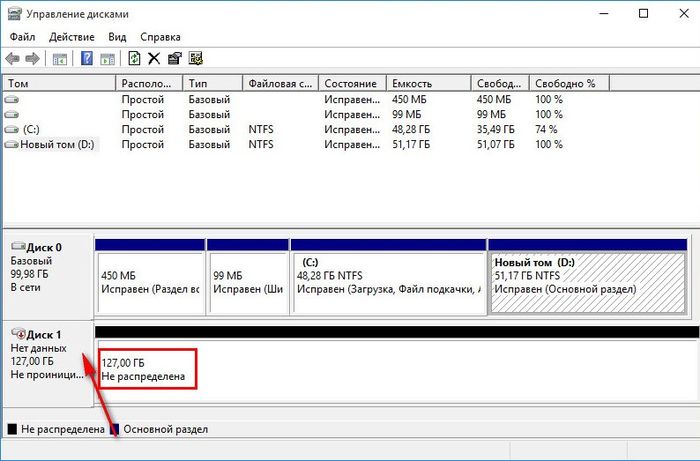Select the Новый том (D:) partition block

(x=588, y=277)
